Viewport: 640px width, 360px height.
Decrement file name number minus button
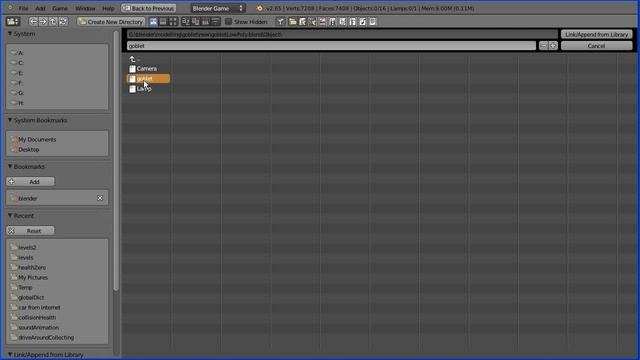coord(543,46)
